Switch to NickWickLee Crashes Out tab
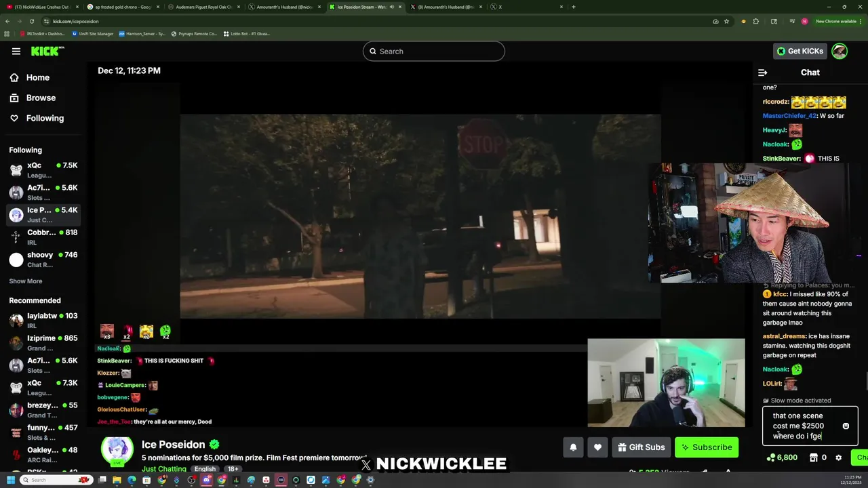The height and width of the screenshot is (488, 868). click(x=41, y=7)
